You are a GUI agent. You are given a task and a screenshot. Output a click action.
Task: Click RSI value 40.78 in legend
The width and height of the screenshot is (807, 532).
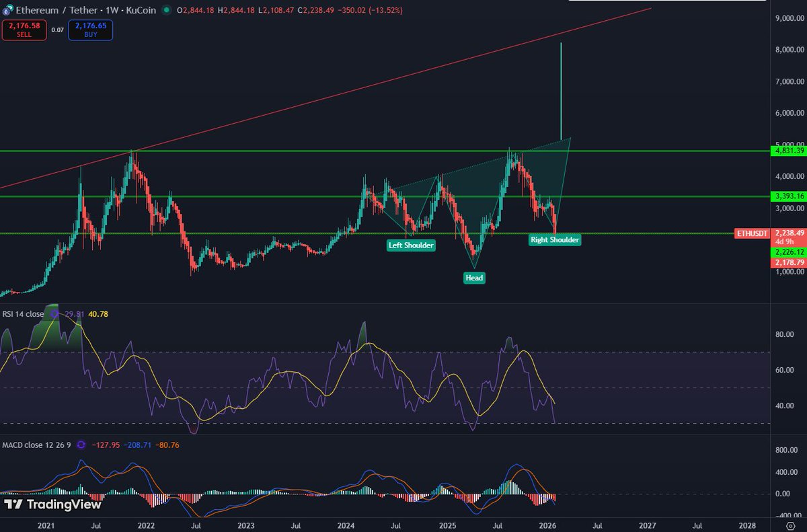click(x=99, y=314)
